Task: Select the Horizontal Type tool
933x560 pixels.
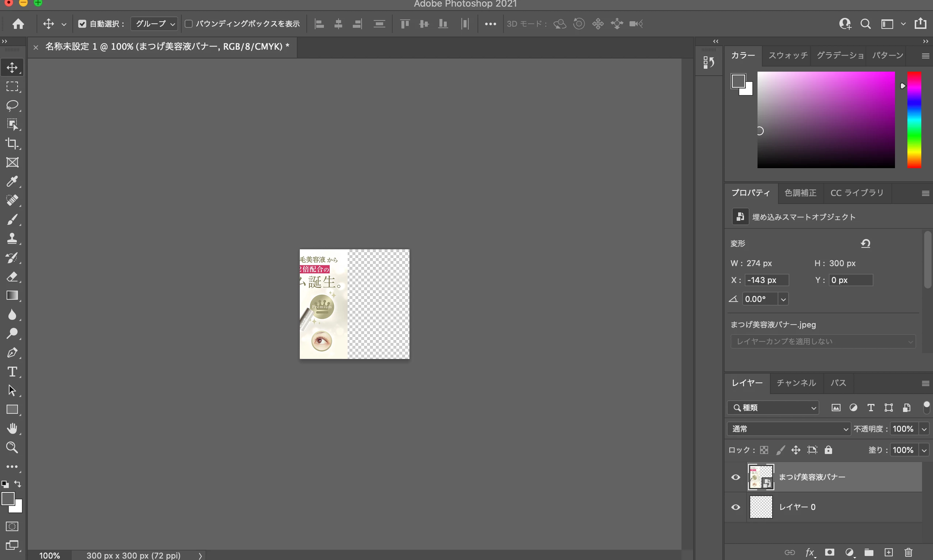Action: pyautogui.click(x=12, y=372)
